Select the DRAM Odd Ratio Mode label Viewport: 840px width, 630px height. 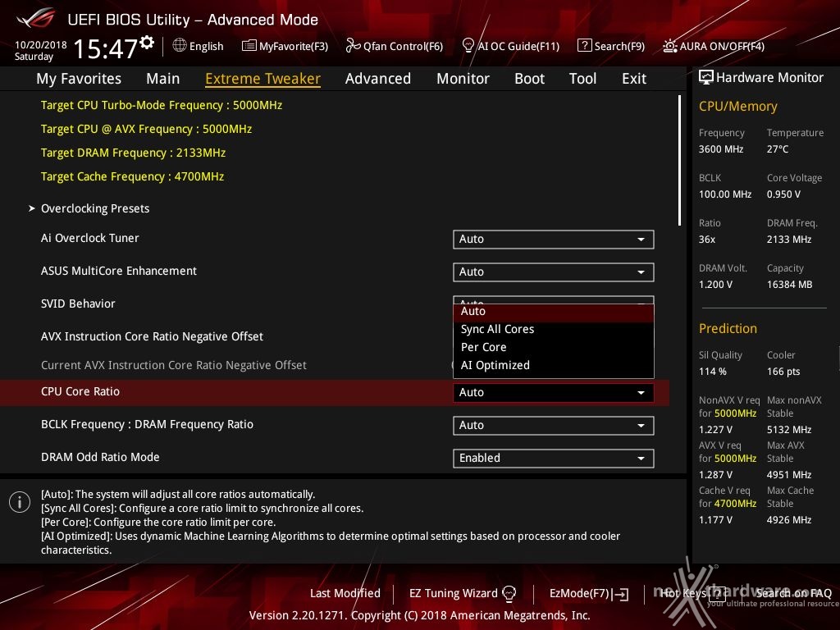[x=100, y=457]
